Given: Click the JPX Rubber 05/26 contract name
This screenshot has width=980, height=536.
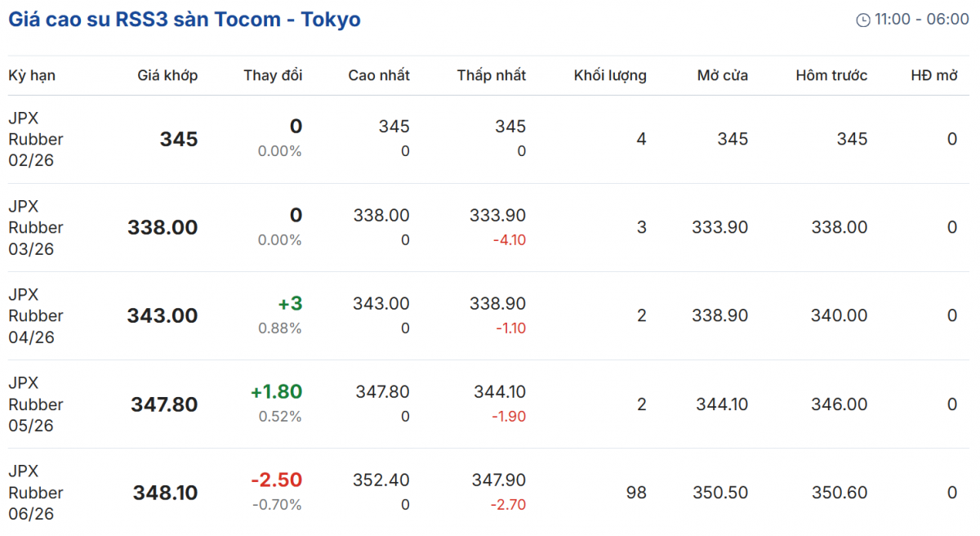Looking at the screenshot, I should tap(36, 404).
